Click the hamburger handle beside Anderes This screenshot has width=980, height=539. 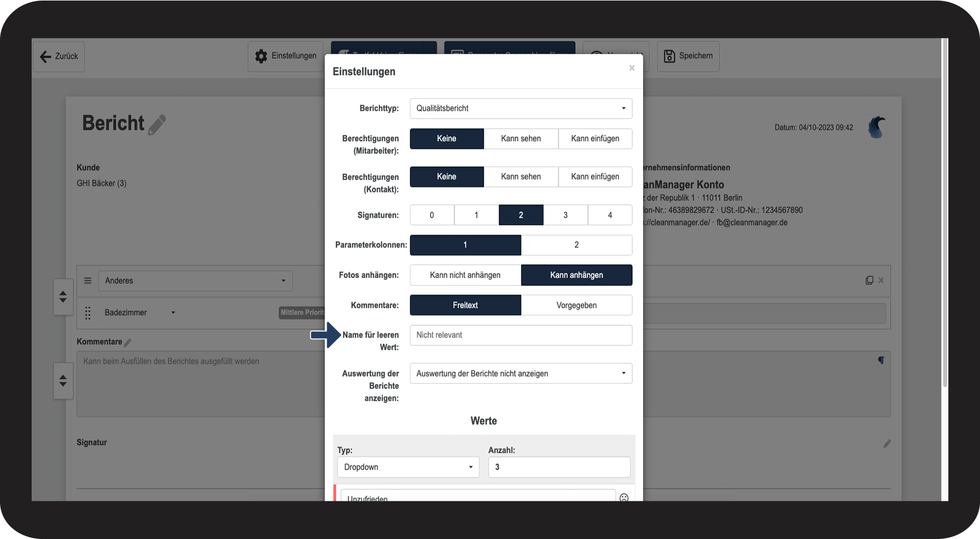point(88,281)
